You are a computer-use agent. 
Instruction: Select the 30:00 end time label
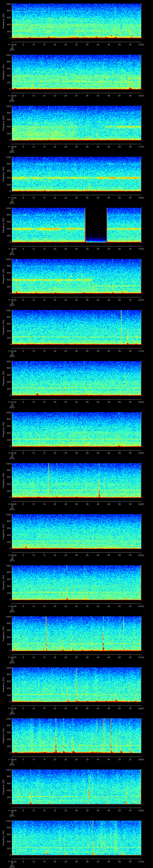[x=141, y=810]
